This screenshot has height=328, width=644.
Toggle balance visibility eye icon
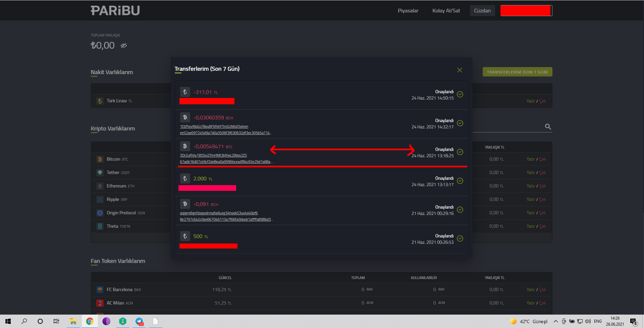[124, 46]
